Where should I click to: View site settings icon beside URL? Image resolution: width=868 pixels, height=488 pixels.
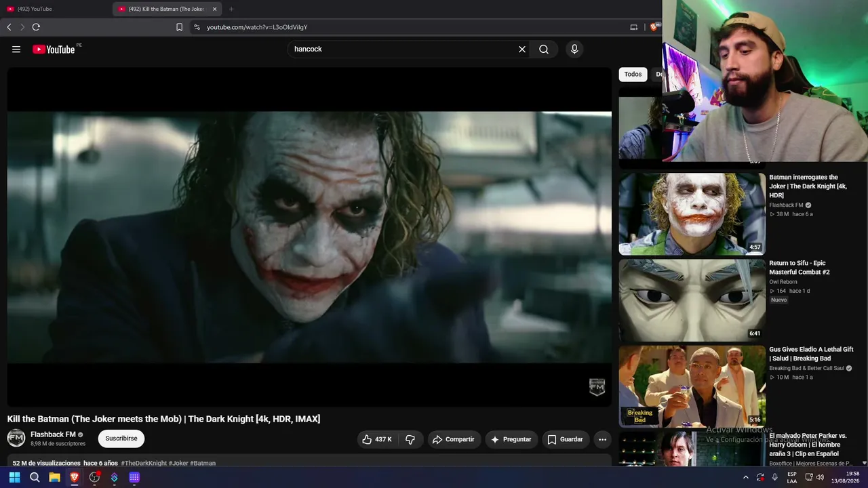pos(197,27)
